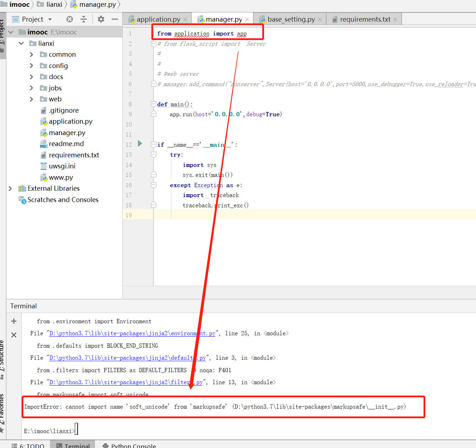
Task: Expand External Libraries node
Action: coord(10,189)
